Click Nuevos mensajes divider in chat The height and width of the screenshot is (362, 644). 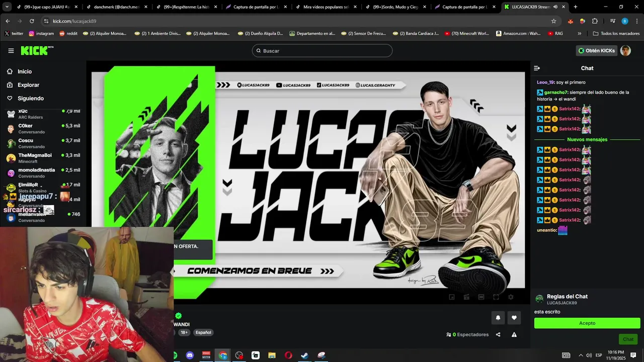coord(587,139)
